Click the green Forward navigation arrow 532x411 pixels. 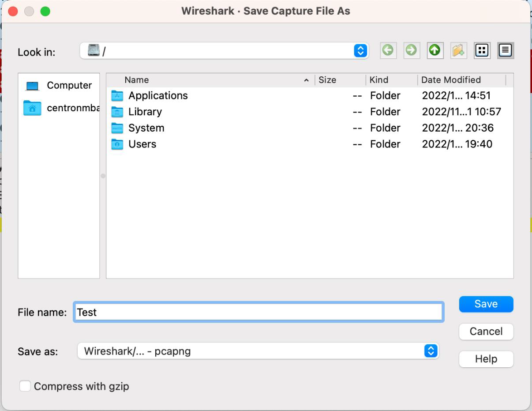tap(411, 51)
